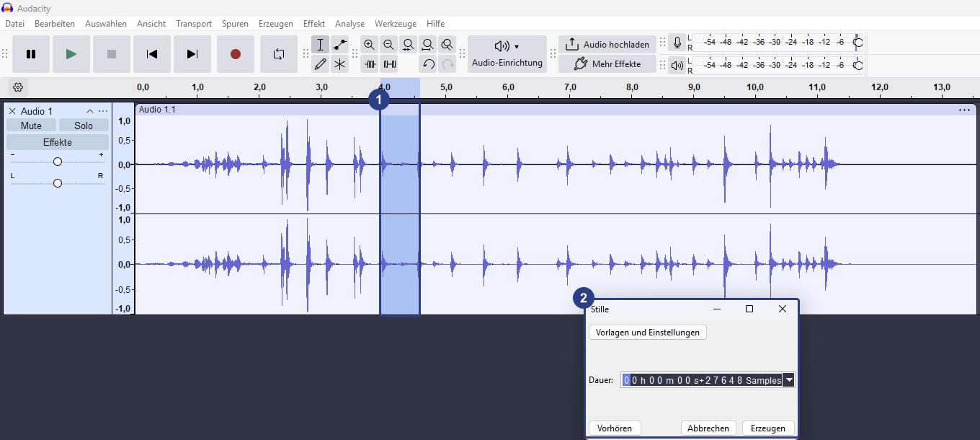The image size is (980, 440).
Task: Collapse the Audio 1 track chevron
Action: (90, 111)
